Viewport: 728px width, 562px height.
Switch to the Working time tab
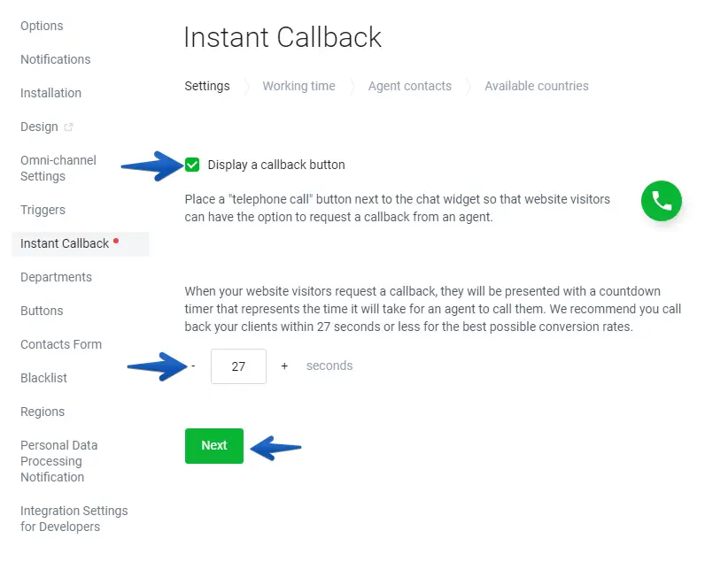pyautogui.click(x=298, y=86)
